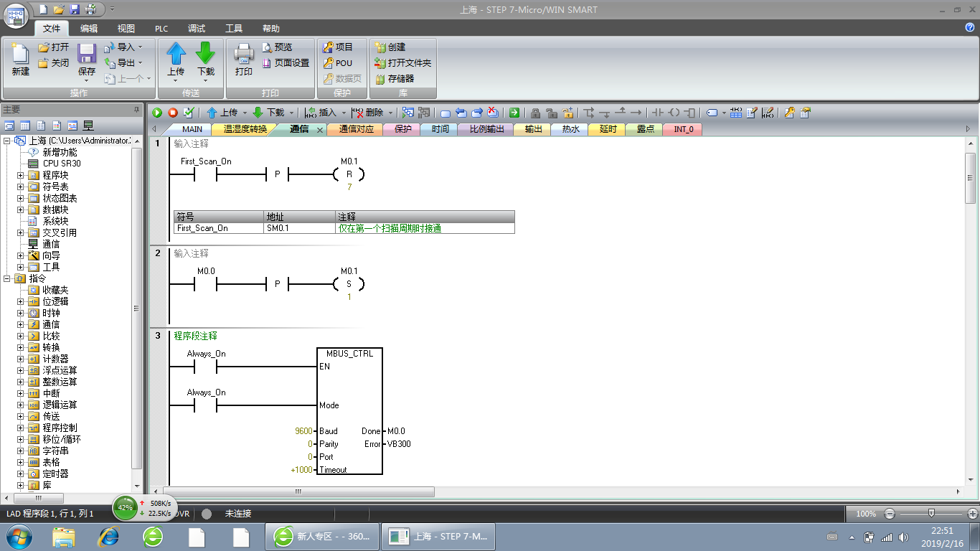Click the green Run PLC icon
The width and height of the screenshot is (980, 551).
pos(157,113)
